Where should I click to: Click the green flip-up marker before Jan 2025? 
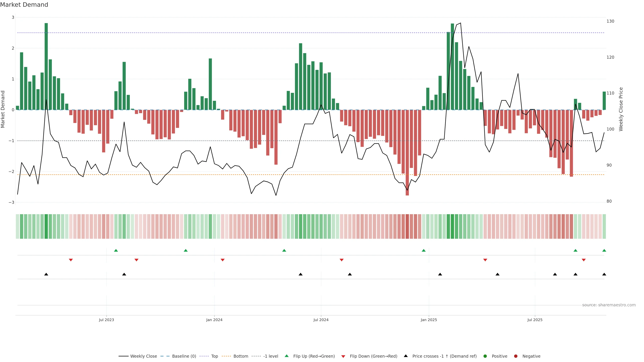tap(423, 251)
